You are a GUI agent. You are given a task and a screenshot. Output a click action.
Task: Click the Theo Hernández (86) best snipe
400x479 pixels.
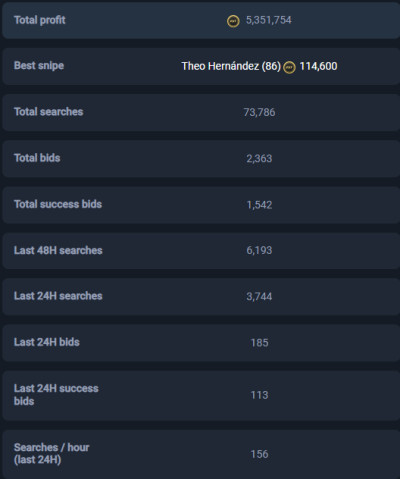click(231, 66)
